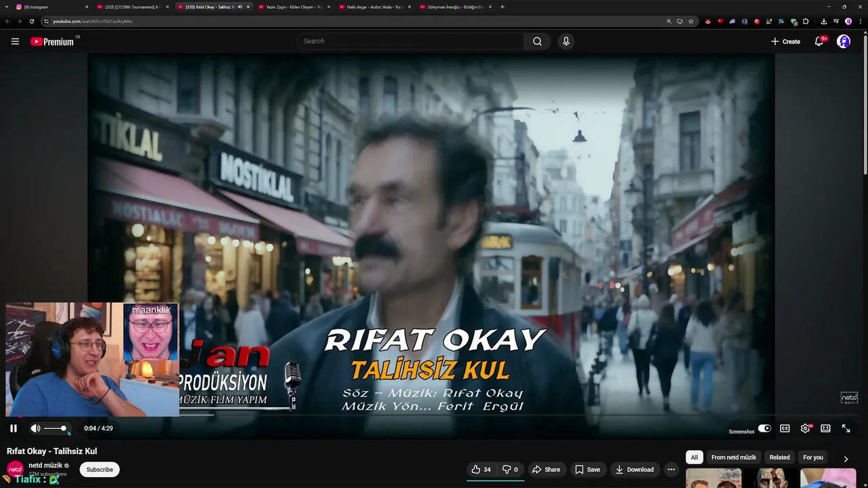Open browser downloads
The height and width of the screenshot is (488, 868).
pos(823,21)
